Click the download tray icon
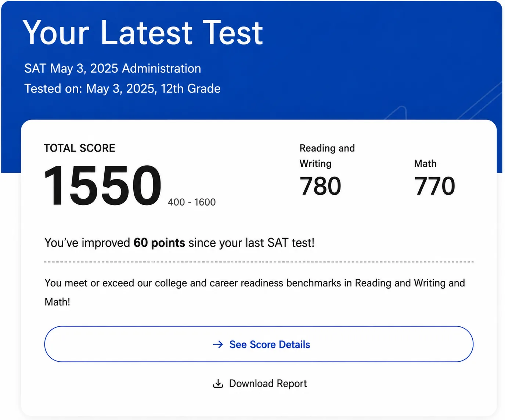Image resolution: width=505 pixels, height=420 pixels. click(x=218, y=384)
